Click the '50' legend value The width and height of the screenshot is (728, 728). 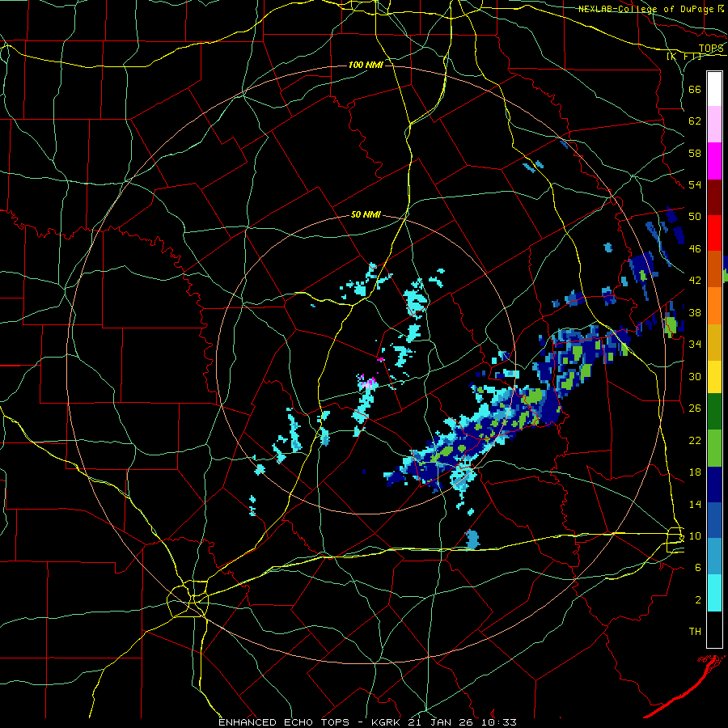695,217
